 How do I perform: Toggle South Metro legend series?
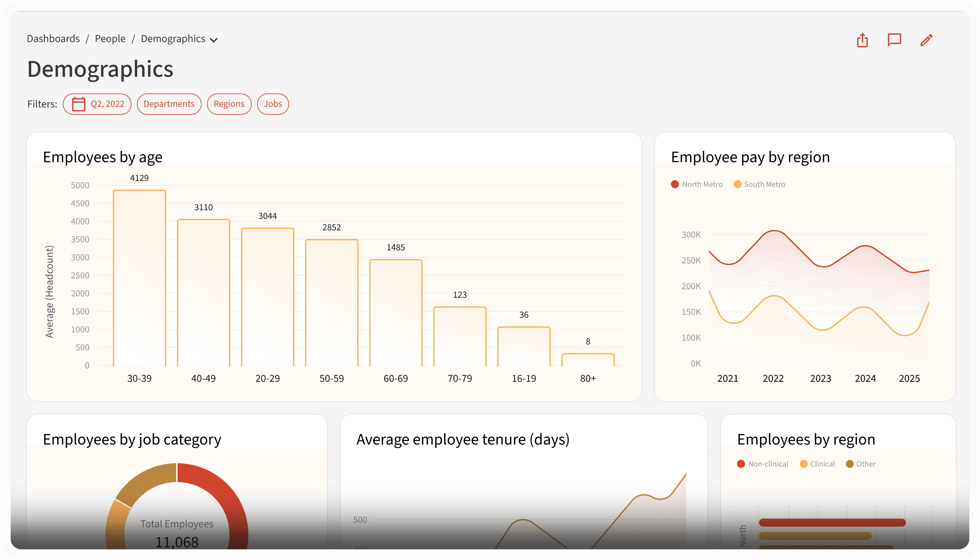(759, 184)
